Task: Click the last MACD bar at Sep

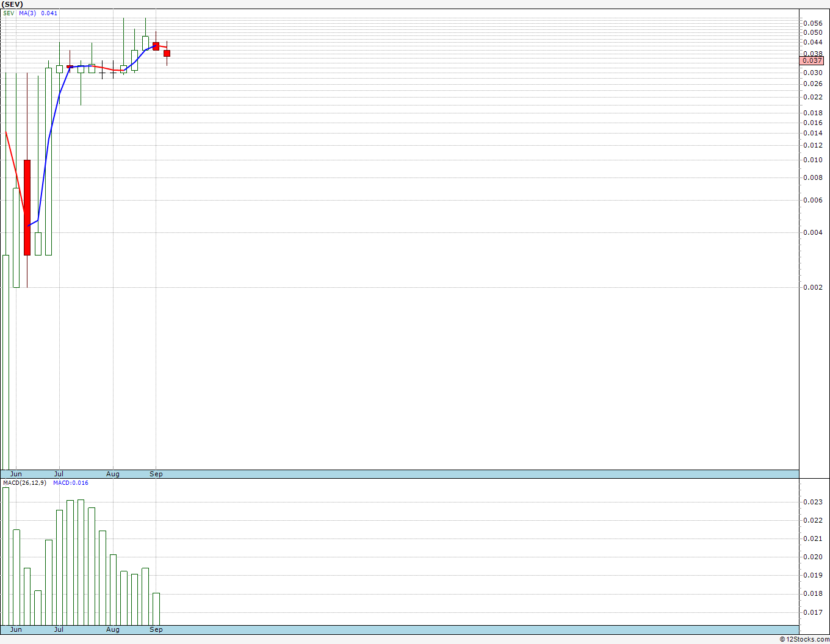Action: (156, 609)
